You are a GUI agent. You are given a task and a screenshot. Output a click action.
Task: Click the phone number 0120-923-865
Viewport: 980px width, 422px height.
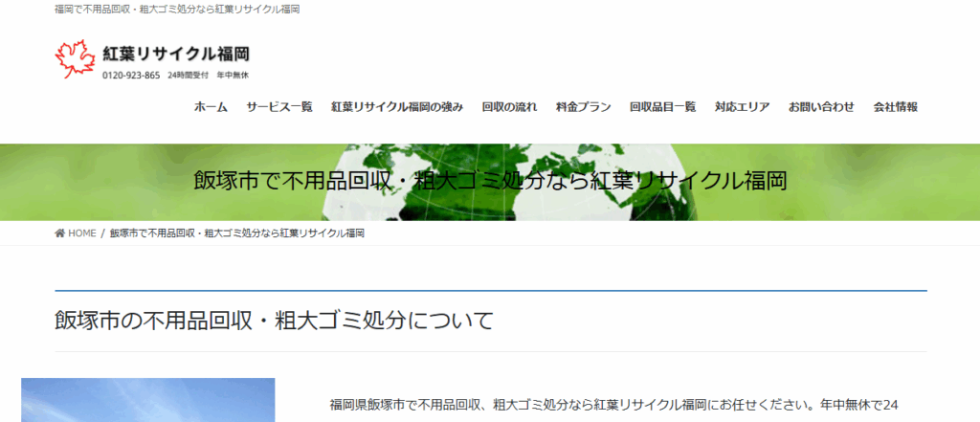pyautogui.click(x=131, y=76)
